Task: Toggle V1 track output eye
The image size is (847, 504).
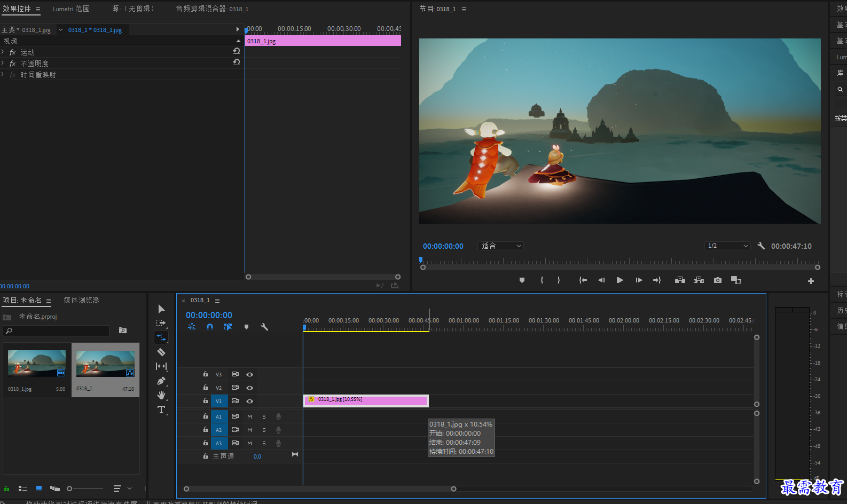Action: pyautogui.click(x=249, y=401)
